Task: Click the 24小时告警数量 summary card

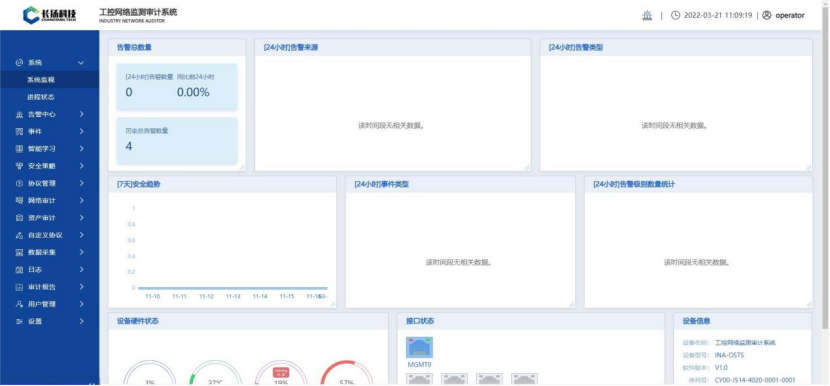Action: (177, 87)
